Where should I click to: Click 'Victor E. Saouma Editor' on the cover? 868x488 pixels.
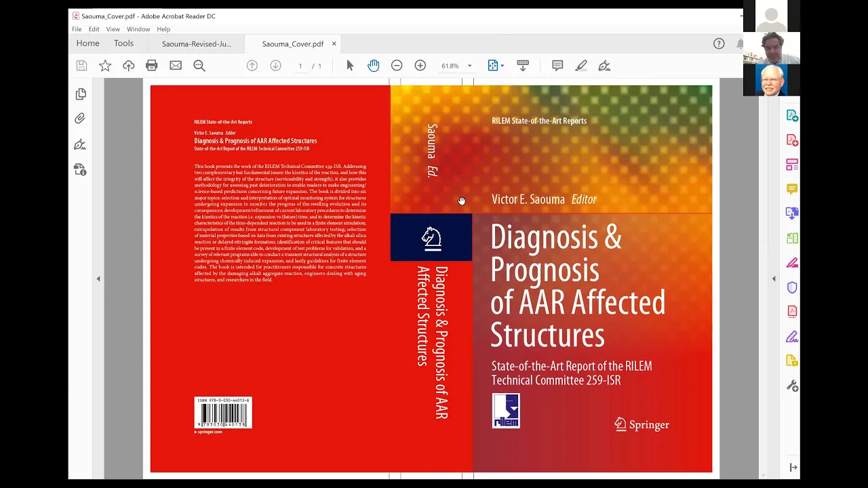[544, 199]
